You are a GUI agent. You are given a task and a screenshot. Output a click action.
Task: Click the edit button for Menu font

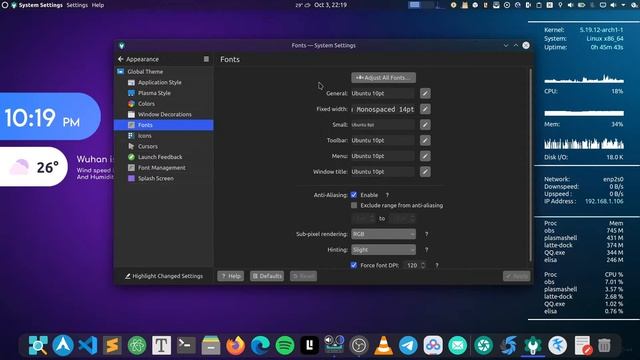point(425,156)
